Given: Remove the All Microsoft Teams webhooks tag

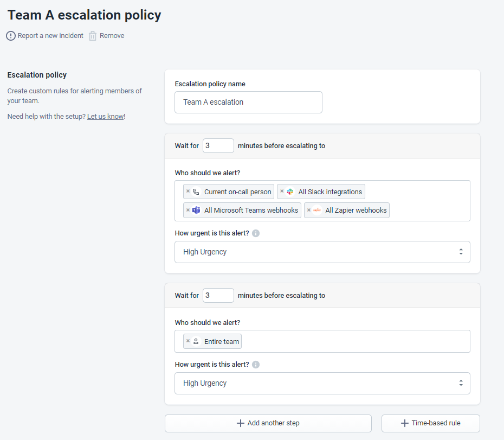Looking at the screenshot, I should point(188,210).
